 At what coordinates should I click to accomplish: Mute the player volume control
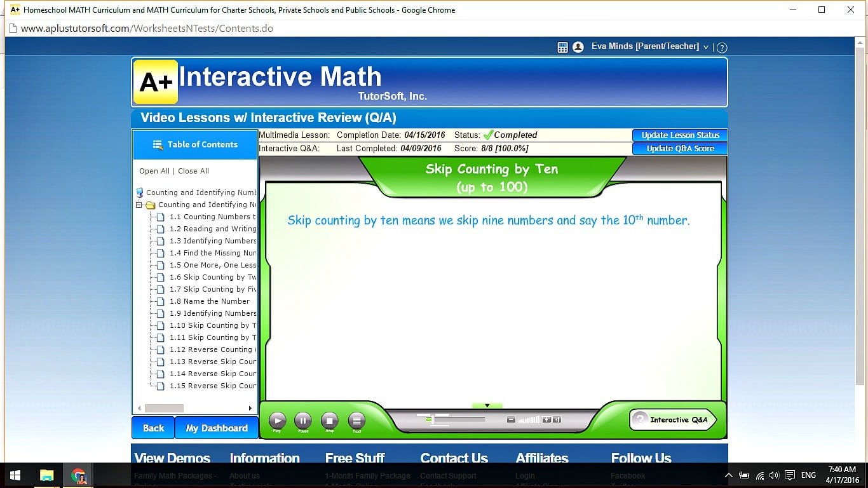click(x=512, y=419)
